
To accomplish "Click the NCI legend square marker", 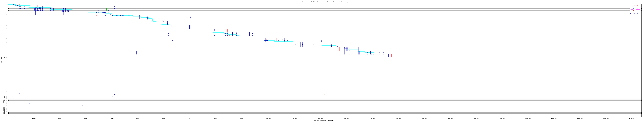I will [638, 8].
